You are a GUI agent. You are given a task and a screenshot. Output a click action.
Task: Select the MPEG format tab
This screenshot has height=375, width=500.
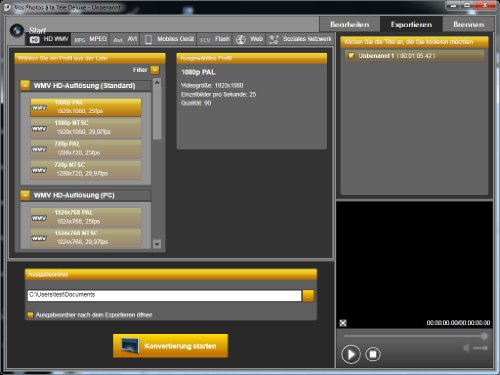click(90, 39)
